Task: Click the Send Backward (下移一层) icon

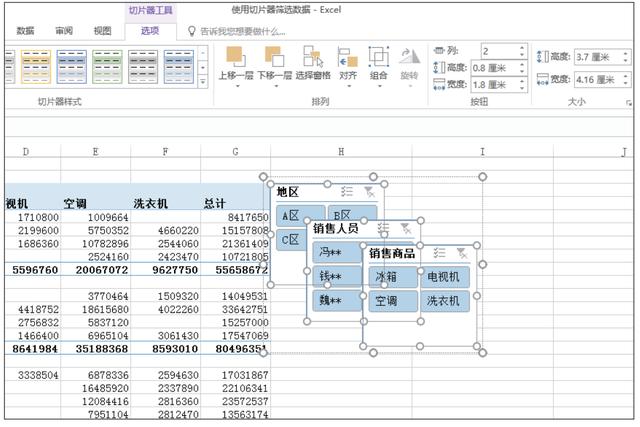Action: click(x=274, y=57)
